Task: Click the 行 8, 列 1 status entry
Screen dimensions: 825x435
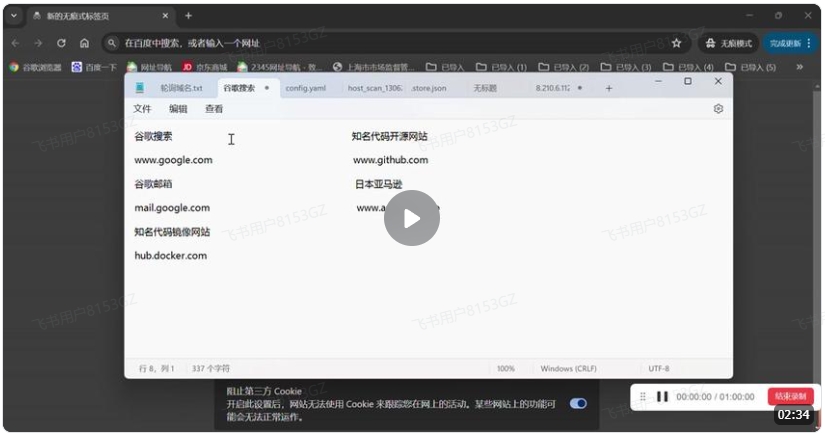Action: pyautogui.click(x=156, y=369)
